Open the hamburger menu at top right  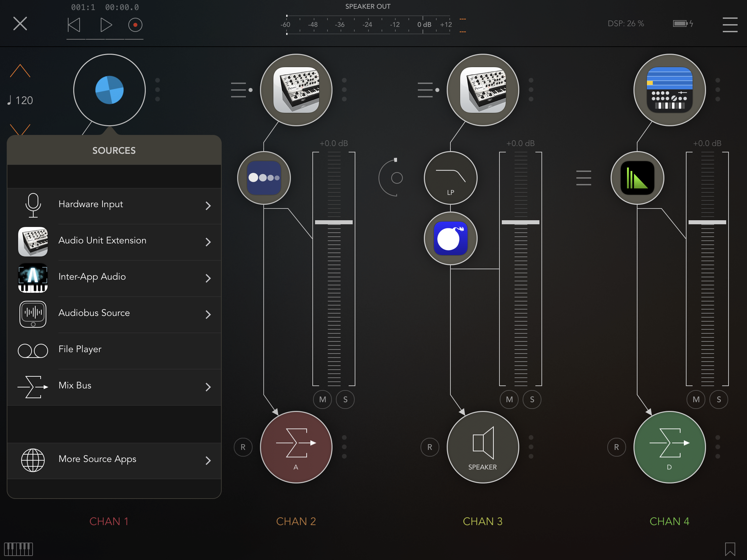(730, 25)
